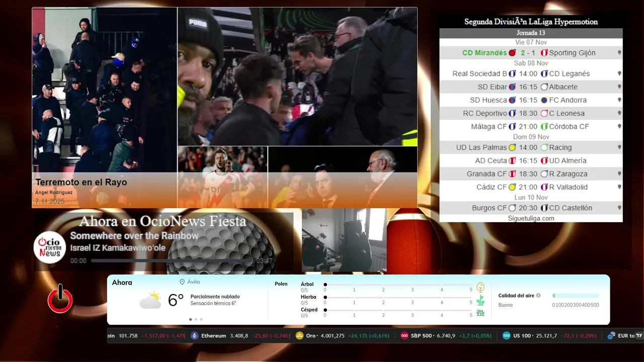Click the Sporting Gijón team badge
The height and width of the screenshot is (362, 644).
coord(544,53)
